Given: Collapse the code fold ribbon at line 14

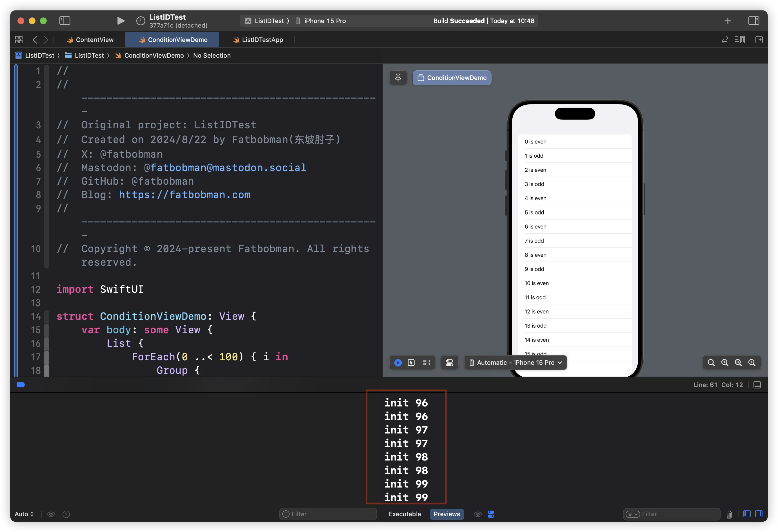Looking at the screenshot, I should click(x=46, y=316).
